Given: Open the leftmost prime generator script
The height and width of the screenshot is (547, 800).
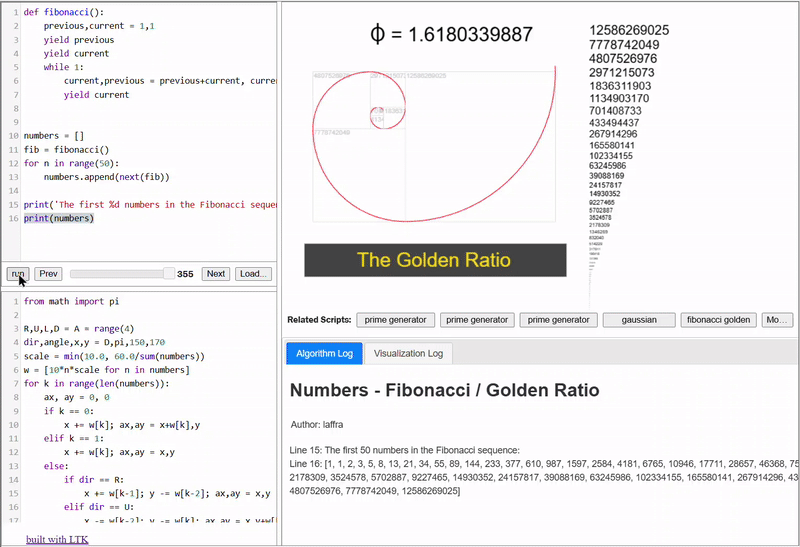Looking at the screenshot, I should (396, 320).
